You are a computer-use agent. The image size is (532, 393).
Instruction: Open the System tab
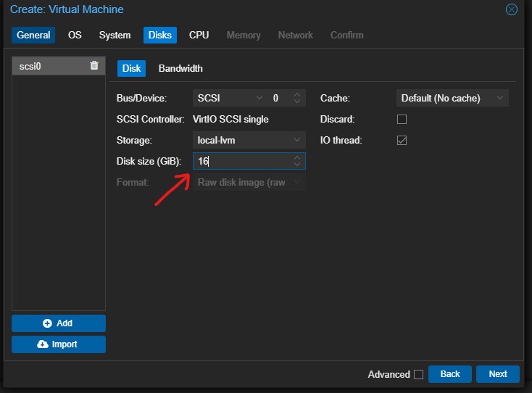click(x=115, y=35)
